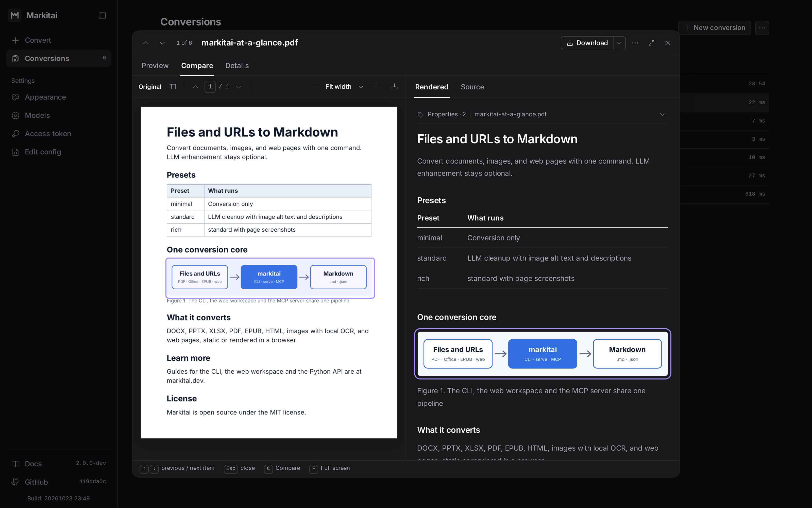This screenshot has width=812, height=508.
Task: Click New conversion button
Action: 714,28
